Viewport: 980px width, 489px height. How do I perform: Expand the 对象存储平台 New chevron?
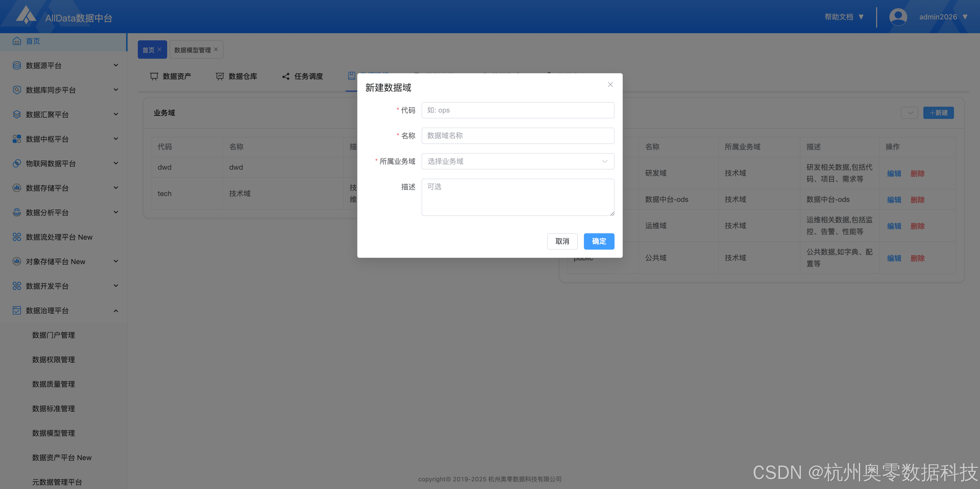point(116,261)
